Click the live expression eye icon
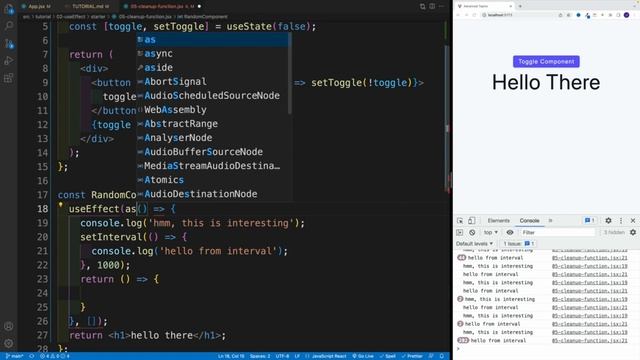Viewport: 640px width, 360px height. pyautogui.click(x=510, y=232)
